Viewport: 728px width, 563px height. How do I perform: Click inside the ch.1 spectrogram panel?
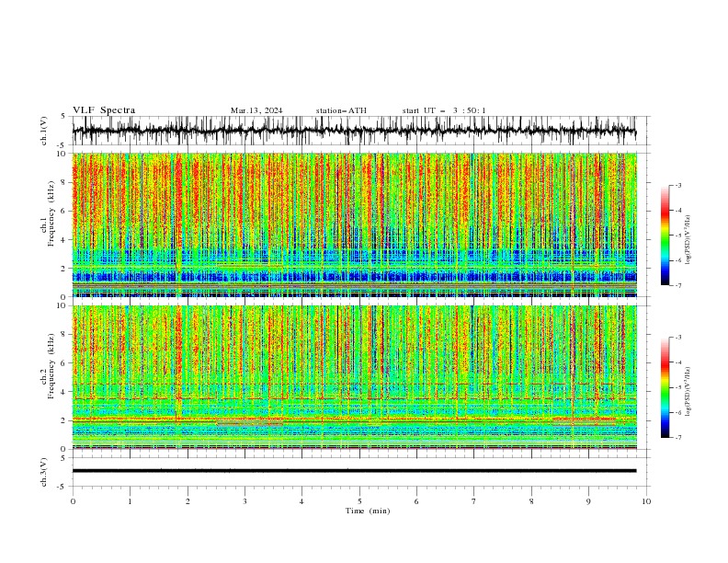point(354,224)
